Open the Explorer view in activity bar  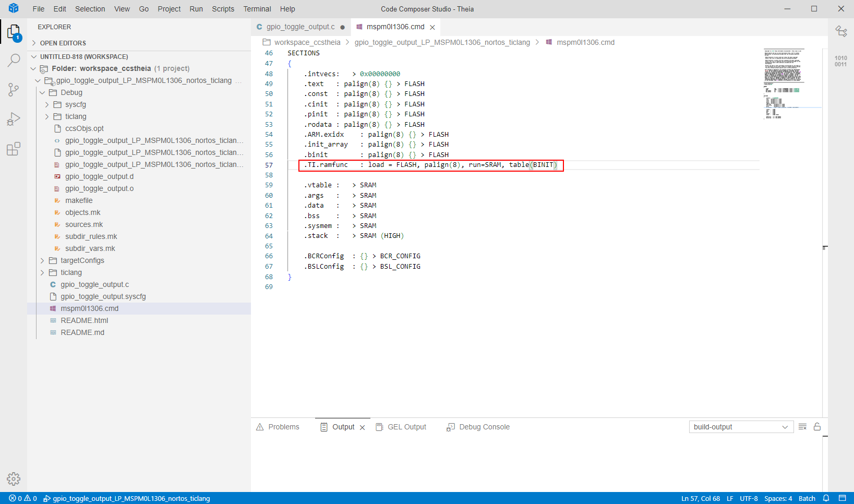point(14,32)
